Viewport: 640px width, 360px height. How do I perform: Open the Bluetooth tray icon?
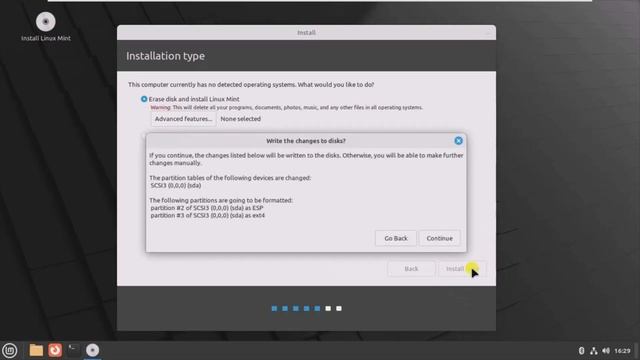[x=582, y=351]
